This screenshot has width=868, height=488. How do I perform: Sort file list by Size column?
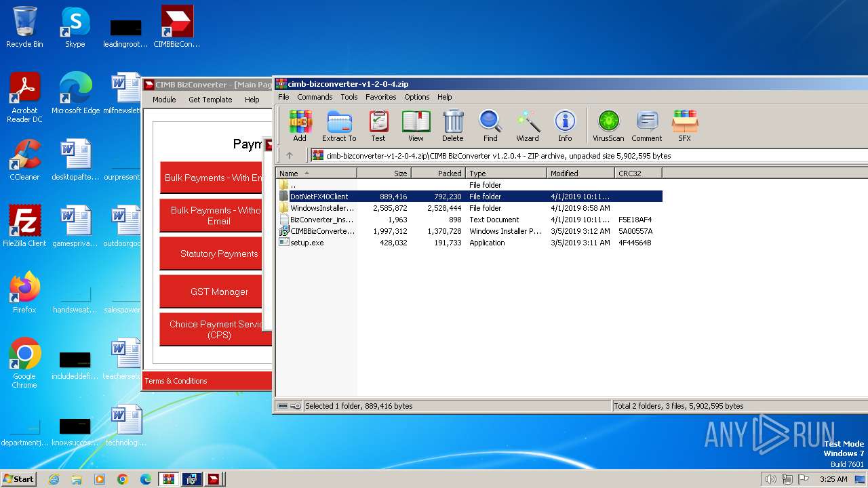coord(384,174)
